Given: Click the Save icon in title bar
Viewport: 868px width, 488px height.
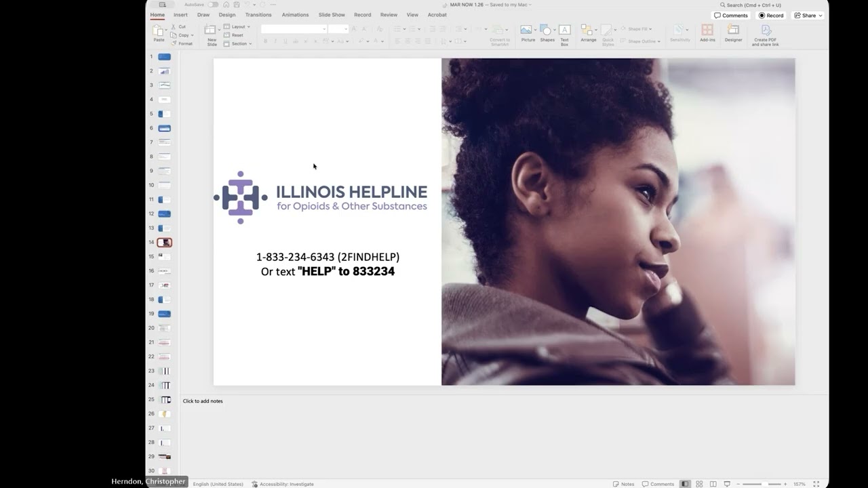Looking at the screenshot, I should (237, 5).
